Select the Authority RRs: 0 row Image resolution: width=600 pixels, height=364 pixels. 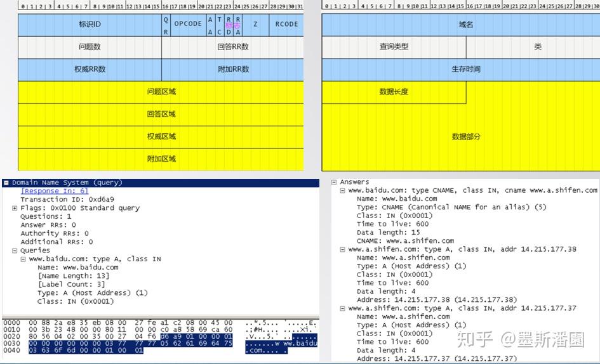[55, 233]
